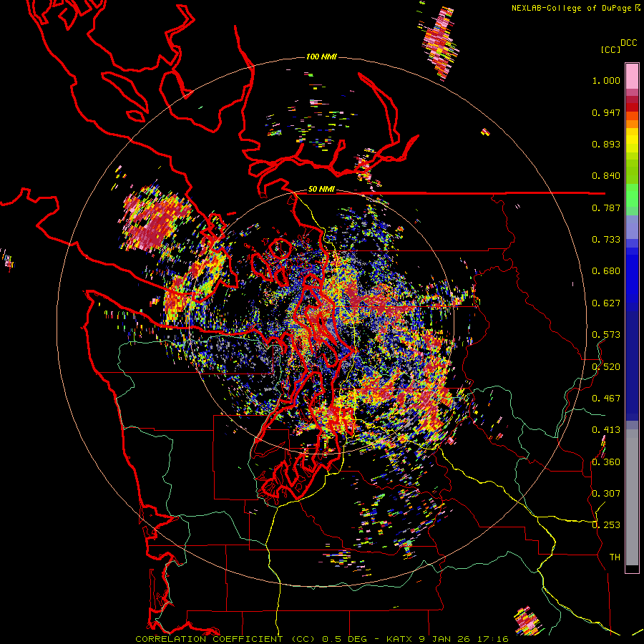This screenshot has width=644, height=644.
Task: Click the DCC label above the color bar
Action: tap(628, 43)
